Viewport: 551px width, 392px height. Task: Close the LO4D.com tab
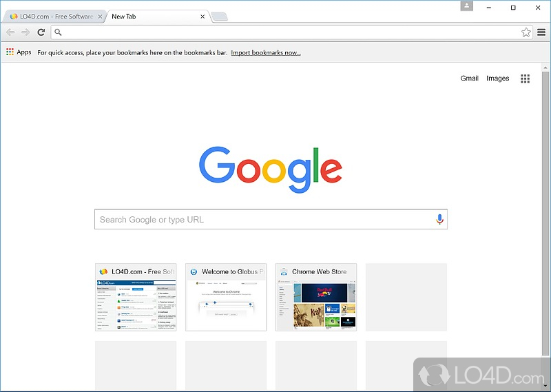point(100,17)
